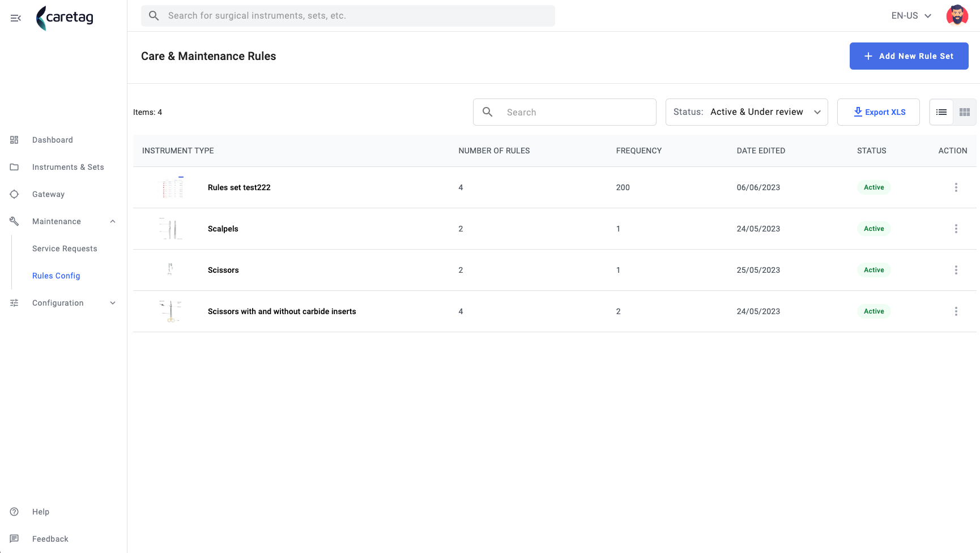Expand the Configuration menu chevron
980x553 pixels.
pos(113,303)
